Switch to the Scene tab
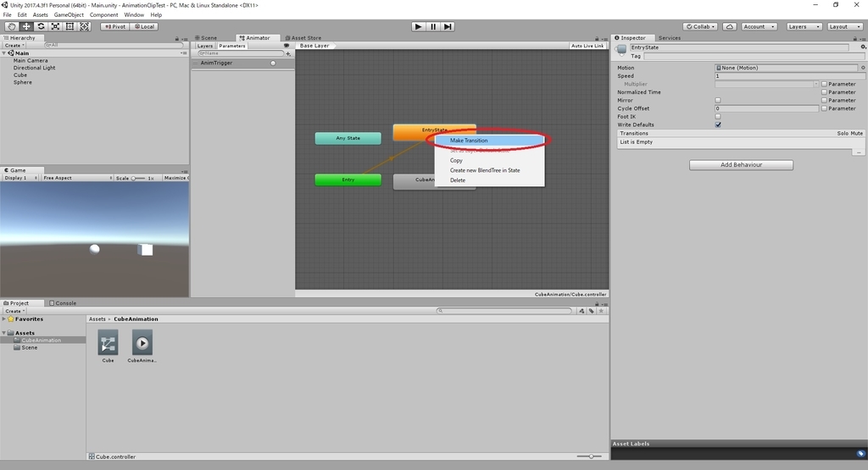This screenshot has width=868, height=470. point(206,38)
